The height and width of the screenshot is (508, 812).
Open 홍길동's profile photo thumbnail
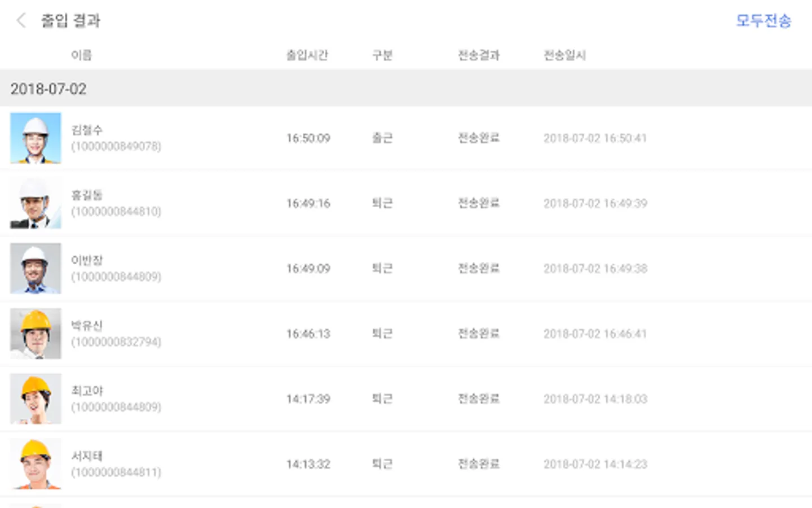click(x=36, y=203)
